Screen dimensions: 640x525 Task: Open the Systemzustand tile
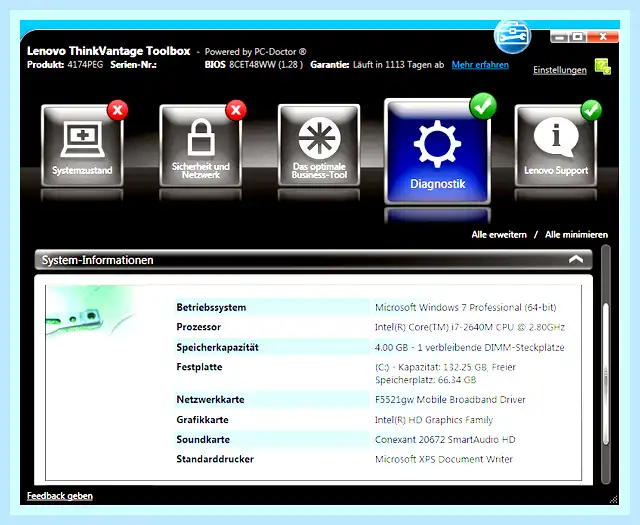point(82,145)
